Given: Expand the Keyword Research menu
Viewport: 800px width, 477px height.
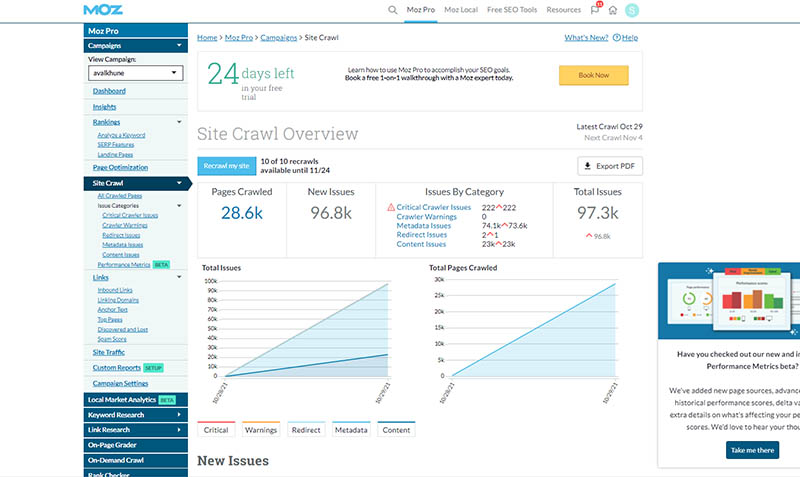Looking at the screenshot, I should (136, 415).
